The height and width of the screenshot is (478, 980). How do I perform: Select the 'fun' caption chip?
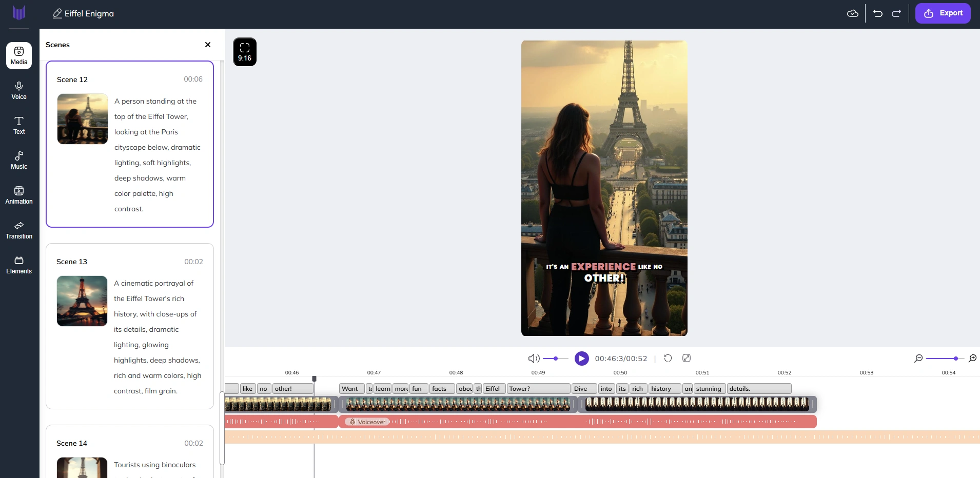coord(419,389)
